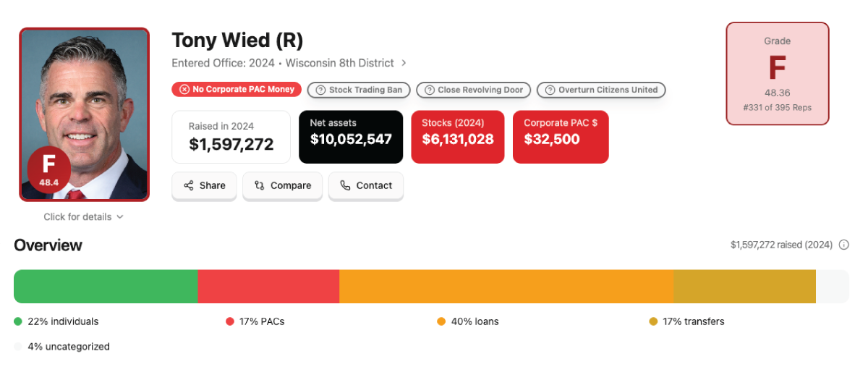Open Wisconsin 8th District chevron link

coord(404,63)
